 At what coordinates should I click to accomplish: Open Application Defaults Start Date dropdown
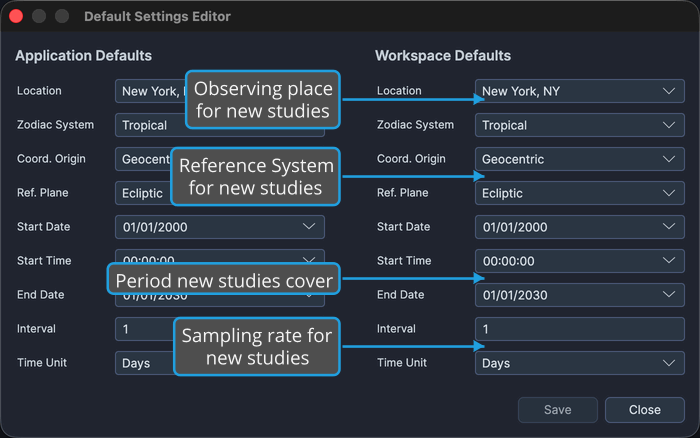coord(220,227)
